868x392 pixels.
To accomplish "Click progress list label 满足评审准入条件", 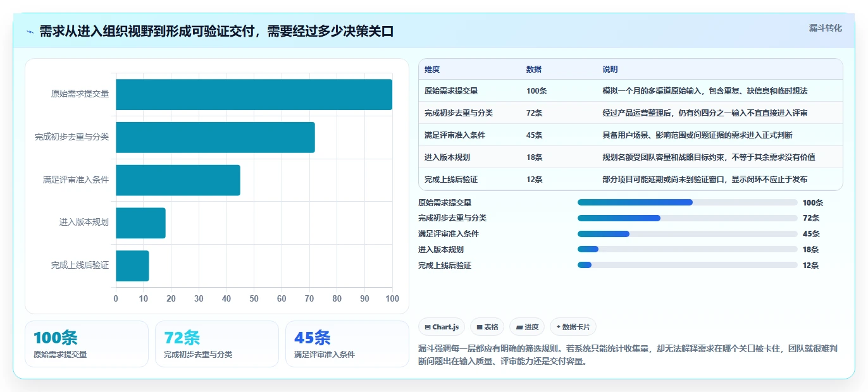I will click(449, 234).
